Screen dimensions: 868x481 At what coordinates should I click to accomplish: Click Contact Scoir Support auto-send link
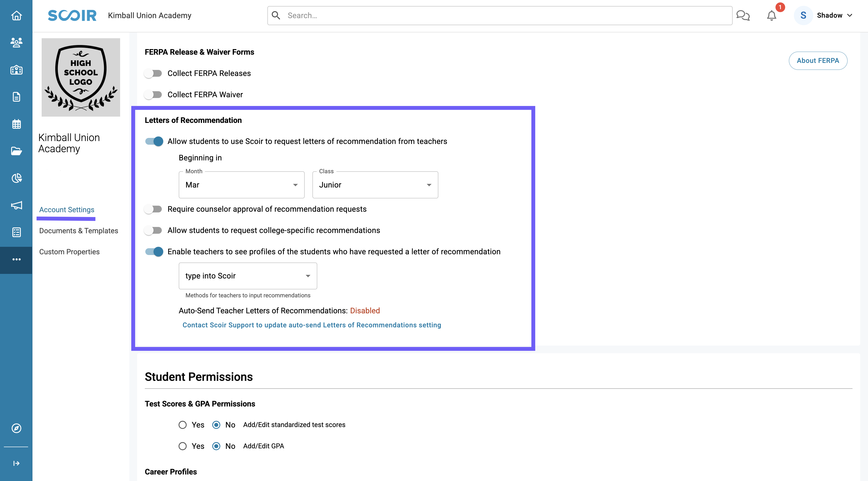(312, 325)
